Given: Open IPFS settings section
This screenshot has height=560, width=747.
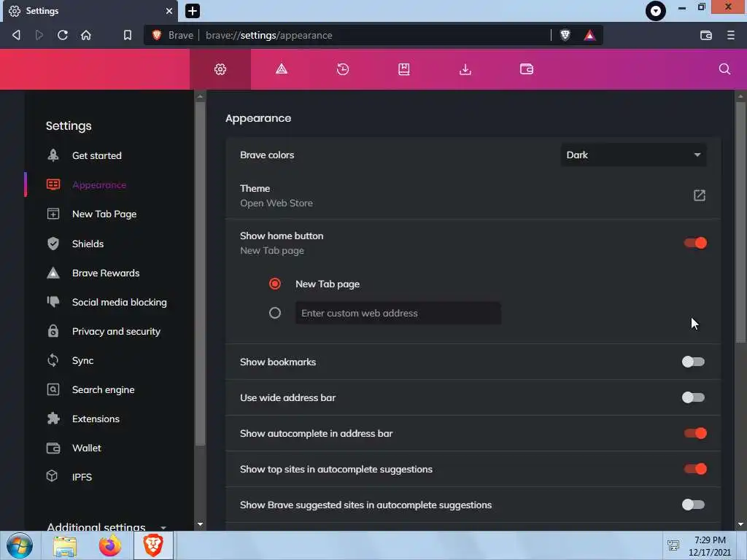Looking at the screenshot, I should coord(82,477).
